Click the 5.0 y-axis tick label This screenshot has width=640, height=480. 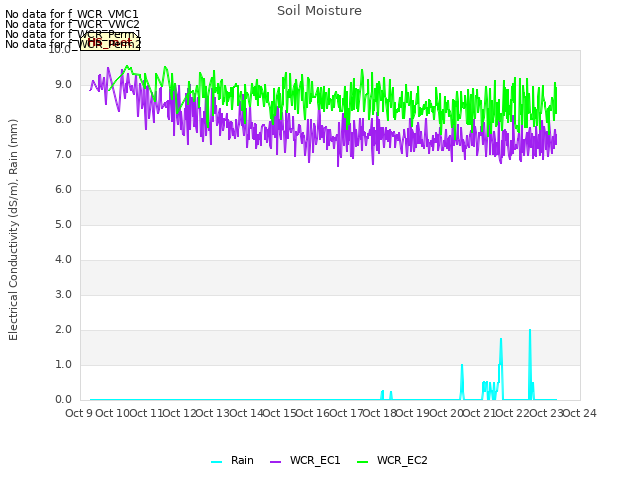[x=63, y=225]
